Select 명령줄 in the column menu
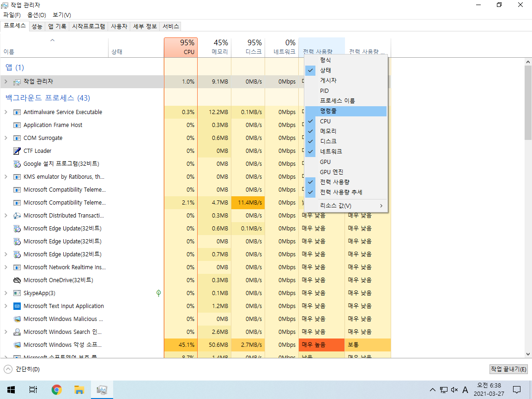This screenshot has height=399, width=532. [x=346, y=111]
